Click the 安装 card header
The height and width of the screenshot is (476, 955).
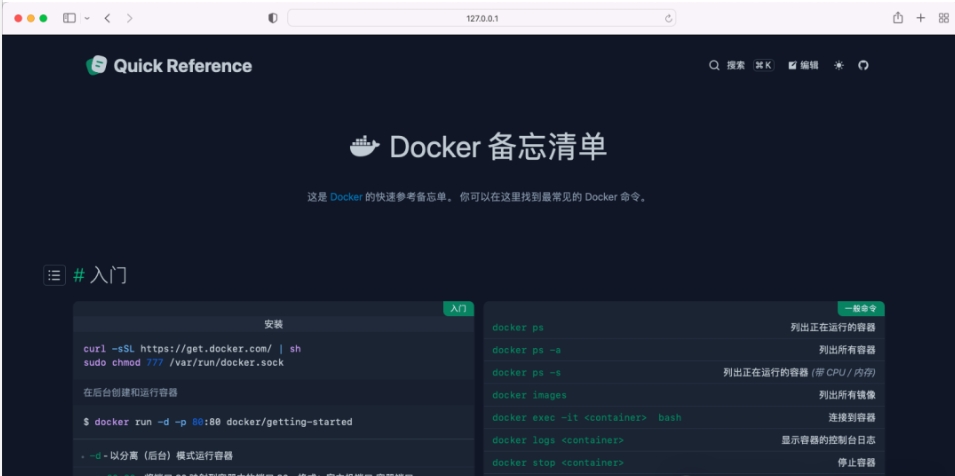273,324
